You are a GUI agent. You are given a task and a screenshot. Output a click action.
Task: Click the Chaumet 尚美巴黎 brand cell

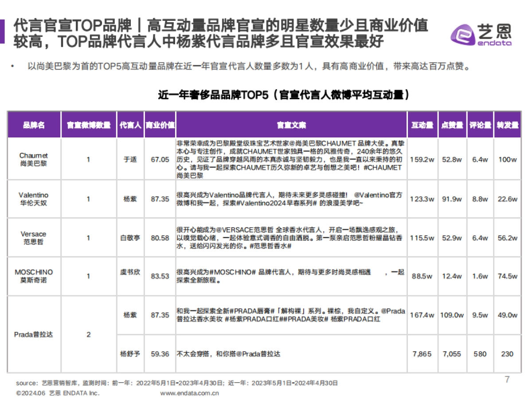point(34,160)
